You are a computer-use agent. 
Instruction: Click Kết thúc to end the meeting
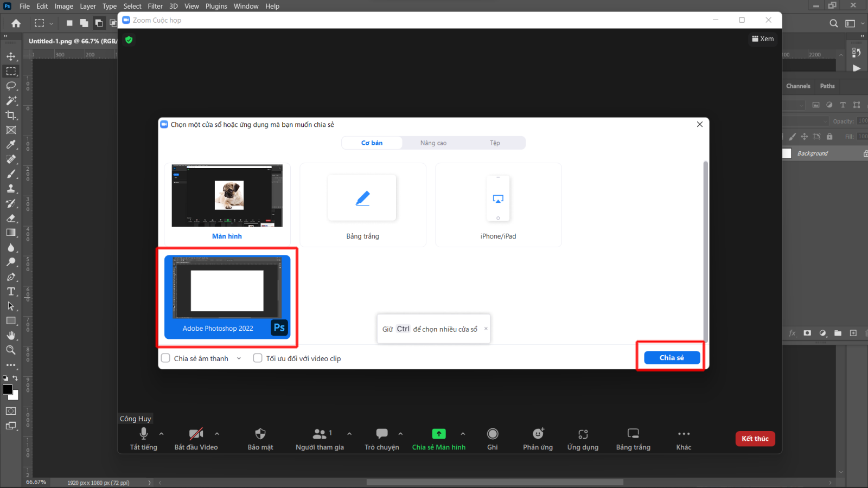pyautogui.click(x=755, y=439)
